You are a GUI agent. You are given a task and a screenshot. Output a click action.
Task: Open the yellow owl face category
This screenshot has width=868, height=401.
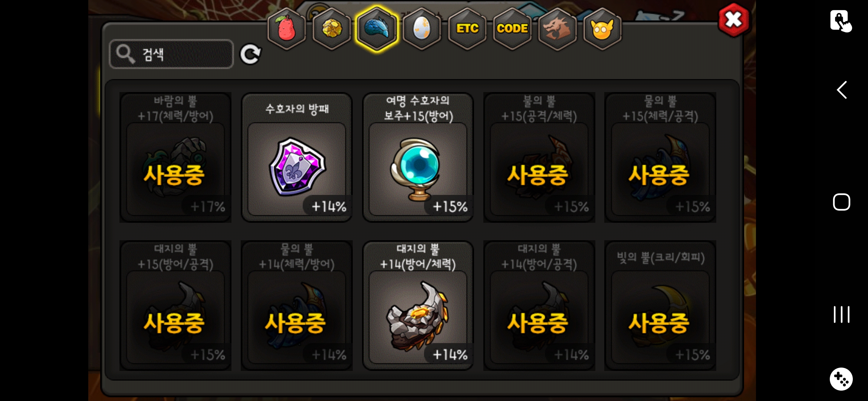click(602, 29)
